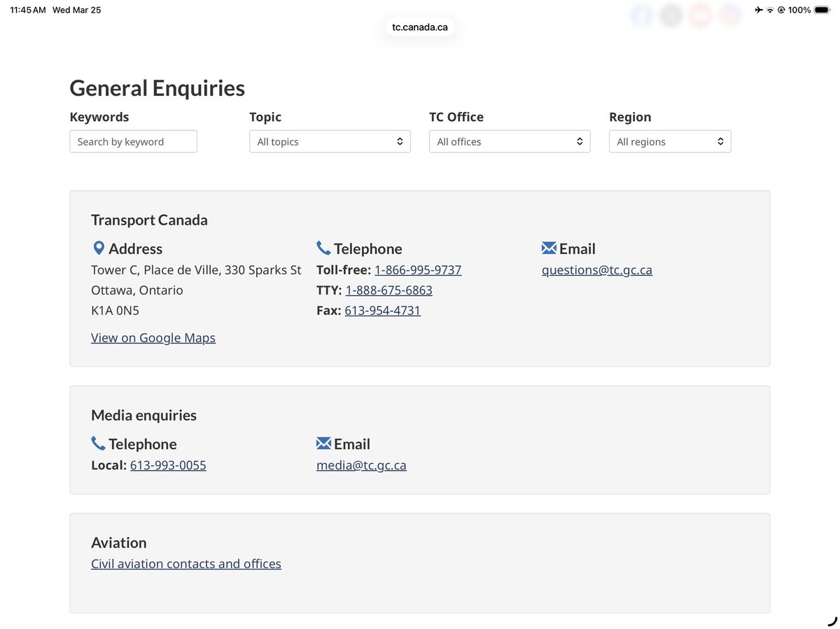Screen dimensions: 840x629
Task: Open the All offices dropdown
Action: click(510, 141)
